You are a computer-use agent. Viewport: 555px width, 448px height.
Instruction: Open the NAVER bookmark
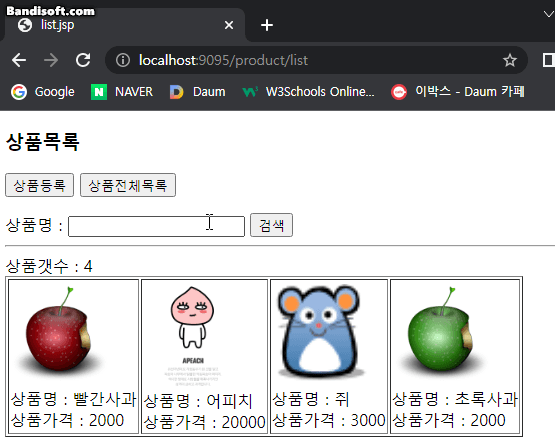tap(122, 92)
